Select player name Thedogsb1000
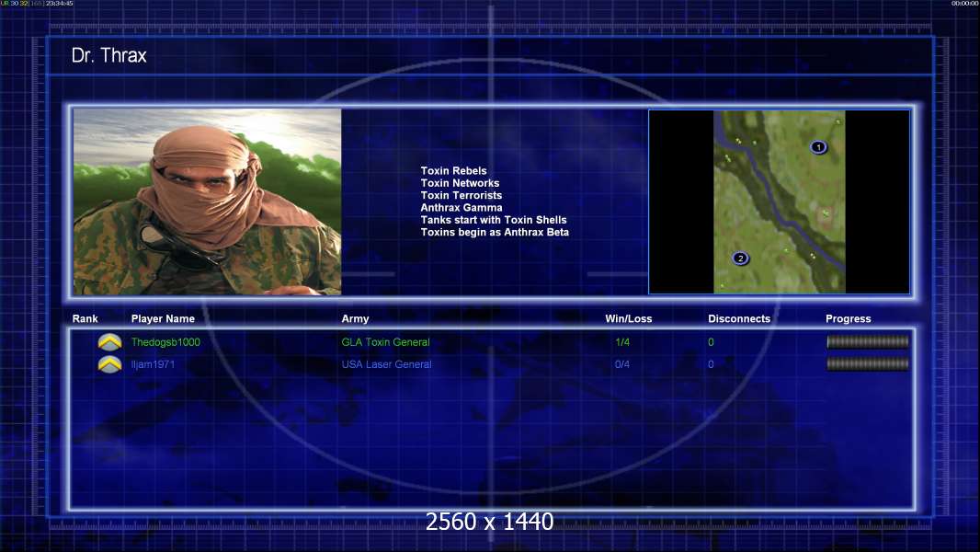The height and width of the screenshot is (552, 980). pos(165,342)
